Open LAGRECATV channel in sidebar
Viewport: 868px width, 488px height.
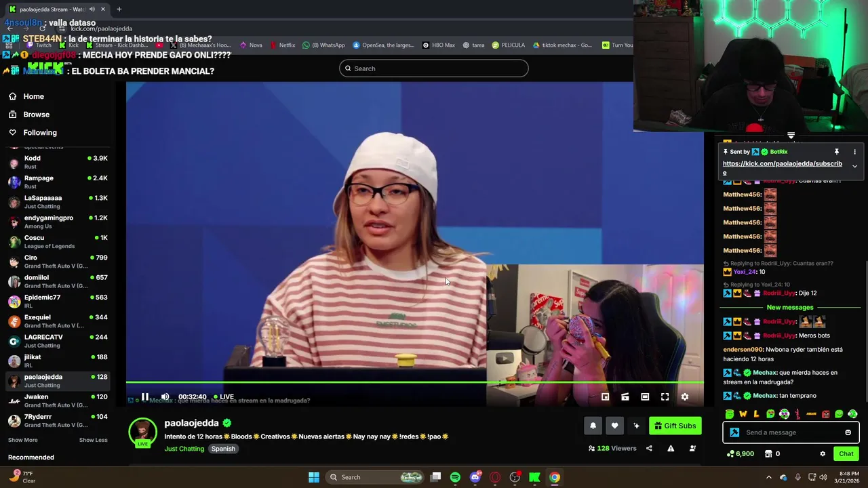(x=58, y=341)
